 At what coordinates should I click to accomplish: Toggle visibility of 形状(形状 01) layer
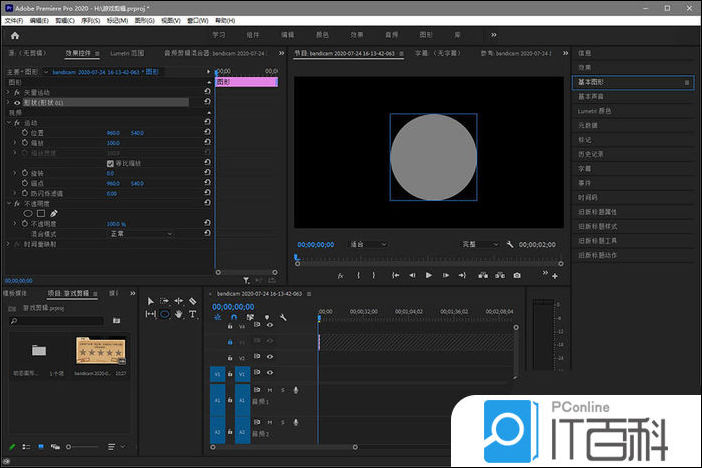coord(17,102)
